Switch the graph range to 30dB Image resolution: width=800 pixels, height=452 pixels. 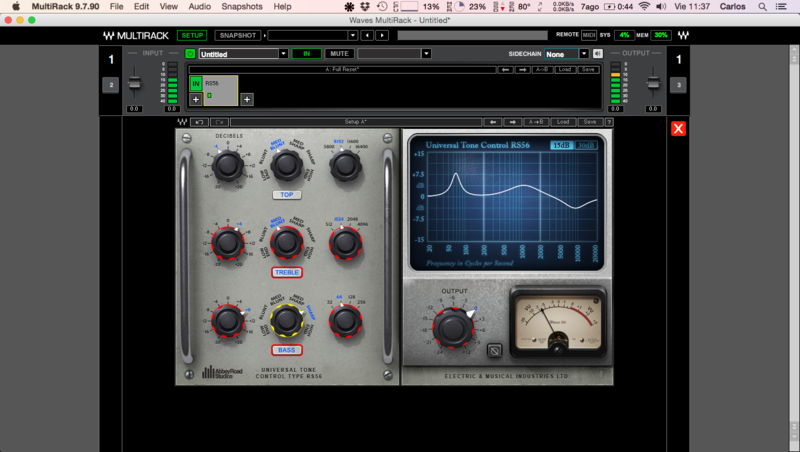click(x=587, y=145)
